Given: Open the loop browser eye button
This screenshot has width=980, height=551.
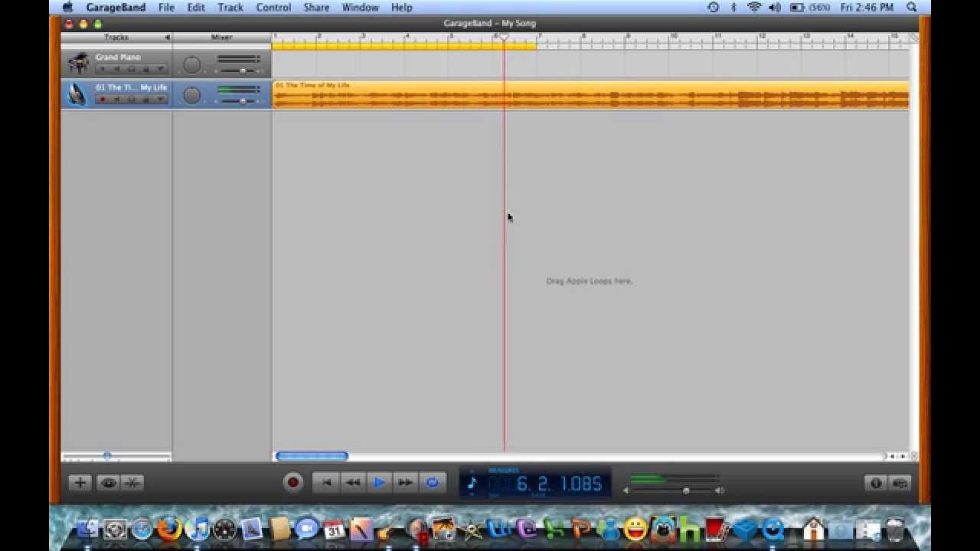Looking at the screenshot, I should tap(108, 483).
